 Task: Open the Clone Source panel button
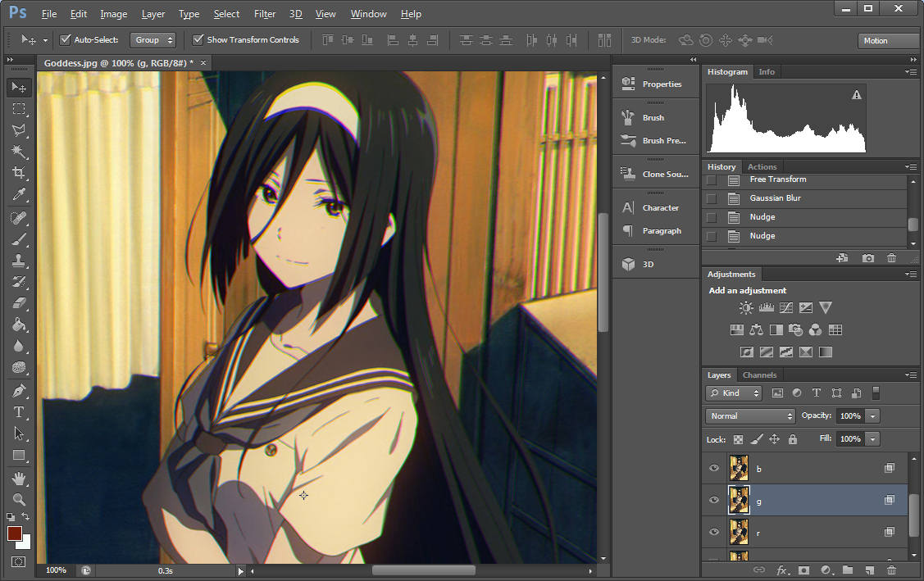pyautogui.click(x=655, y=174)
